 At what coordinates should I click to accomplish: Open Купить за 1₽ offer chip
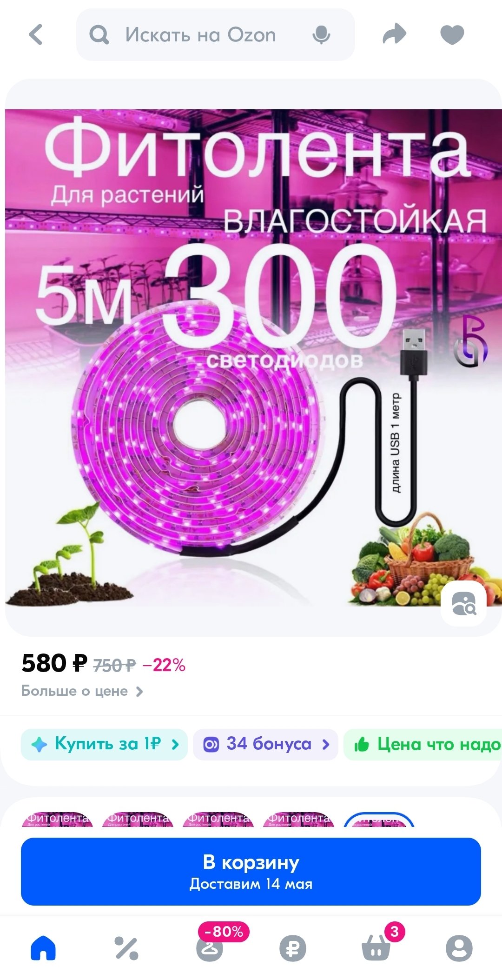click(104, 744)
